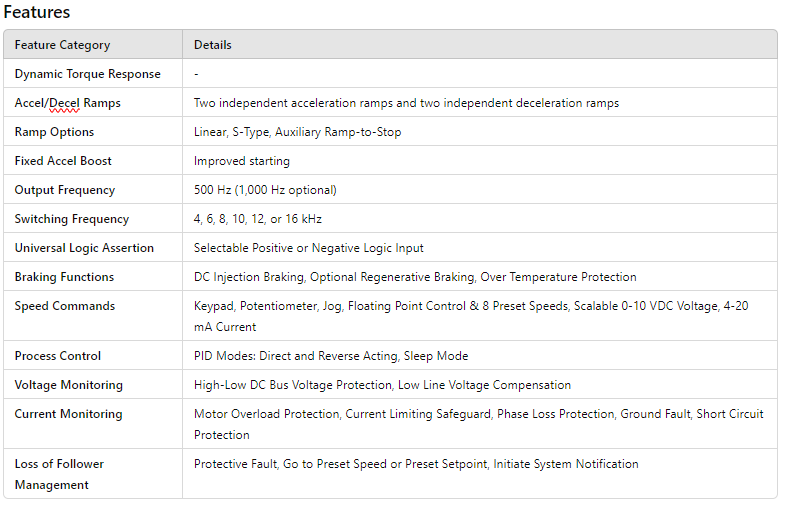Select the Universal Logic Assertion cell
The image size is (786, 505).
(x=84, y=248)
